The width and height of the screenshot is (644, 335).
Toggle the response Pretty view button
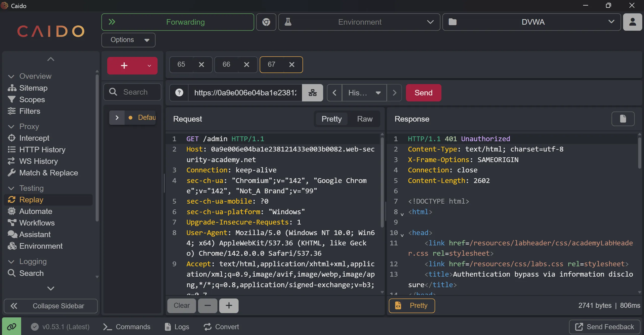[412, 306]
